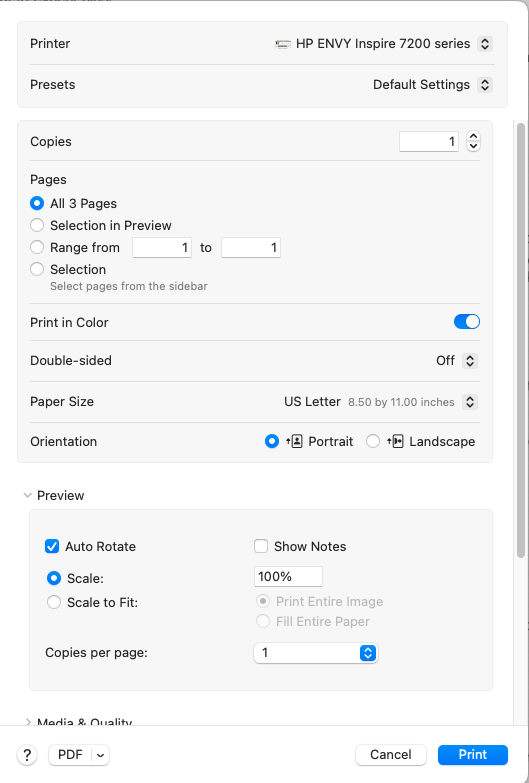Click the Landscape orientation page icon
Screen dimensions: 529x783
click(395, 441)
